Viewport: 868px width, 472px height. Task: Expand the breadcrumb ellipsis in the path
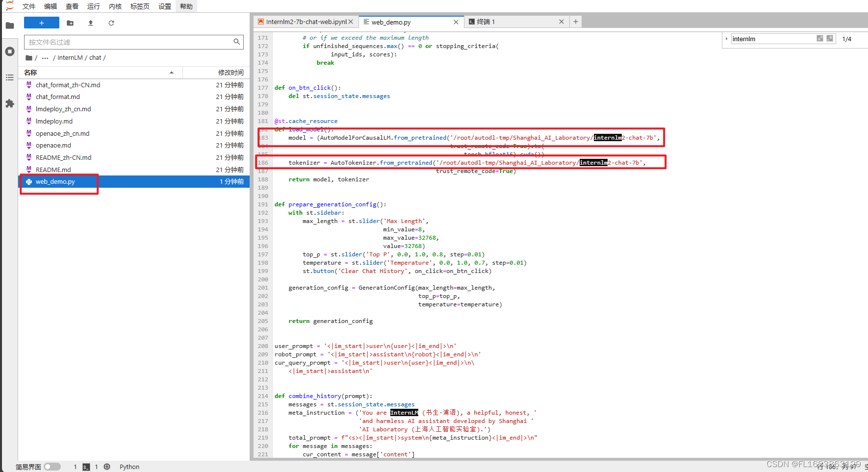tap(45, 57)
